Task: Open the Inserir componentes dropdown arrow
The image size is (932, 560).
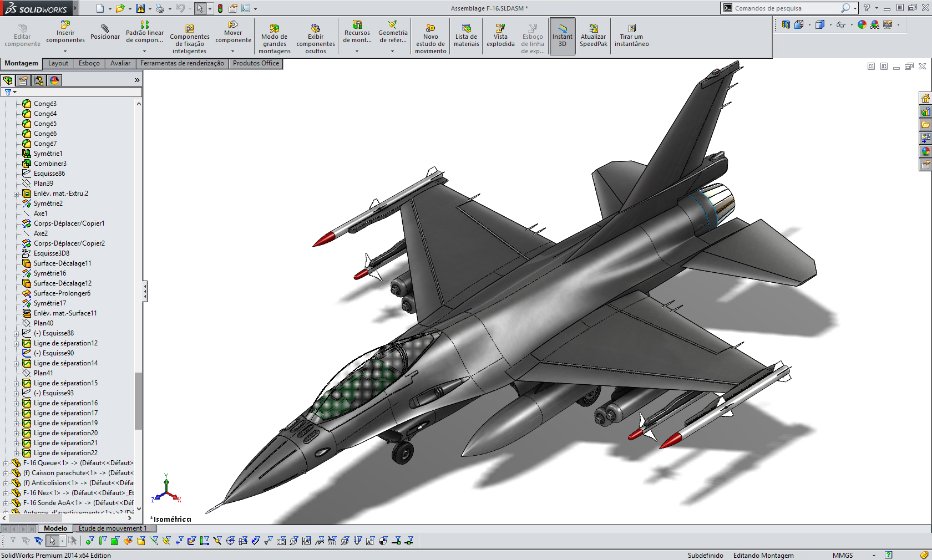Action: coord(65,51)
